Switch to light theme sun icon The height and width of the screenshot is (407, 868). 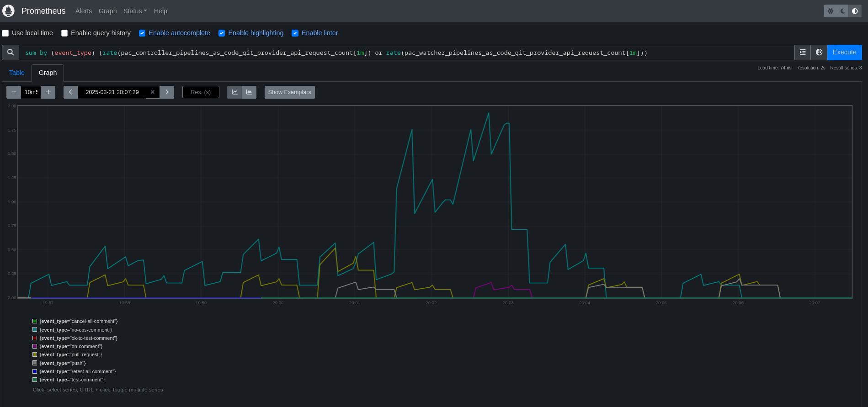(831, 11)
